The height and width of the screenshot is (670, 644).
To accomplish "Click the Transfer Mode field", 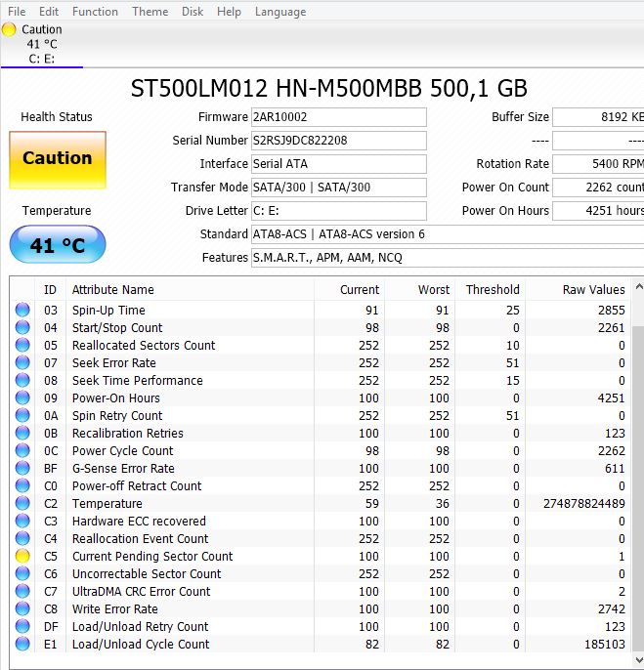I will [x=339, y=188].
